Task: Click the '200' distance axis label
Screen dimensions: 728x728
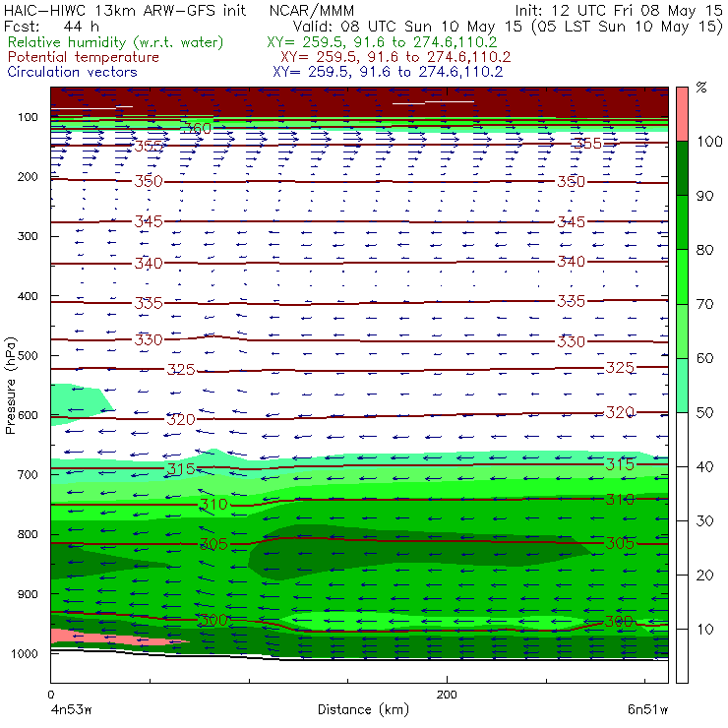Action: (447, 695)
